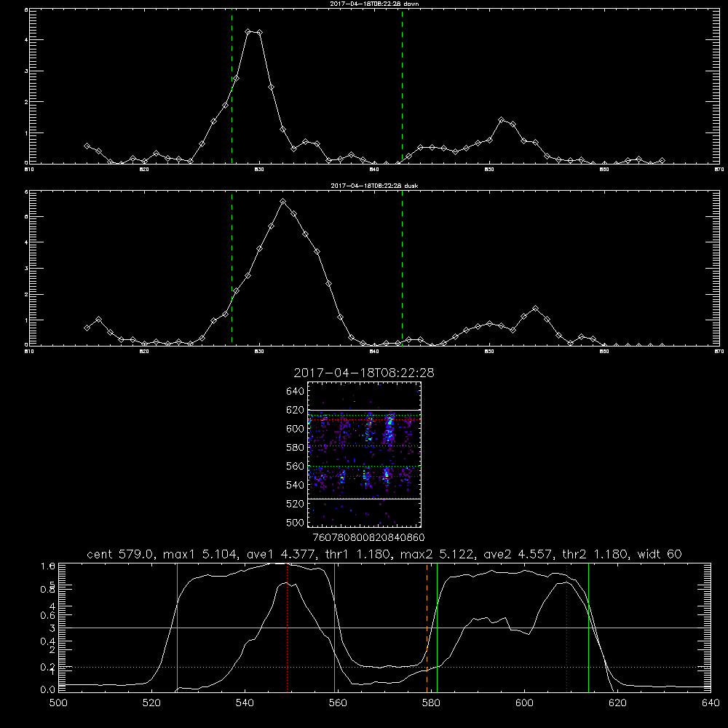The image size is (728, 728).
Task: Click the dusk plot secondary peak diamond near 854
Action: tap(535, 308)
